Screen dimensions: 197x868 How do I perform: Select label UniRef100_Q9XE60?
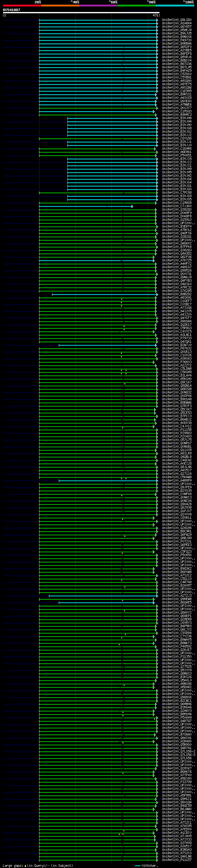176,101
